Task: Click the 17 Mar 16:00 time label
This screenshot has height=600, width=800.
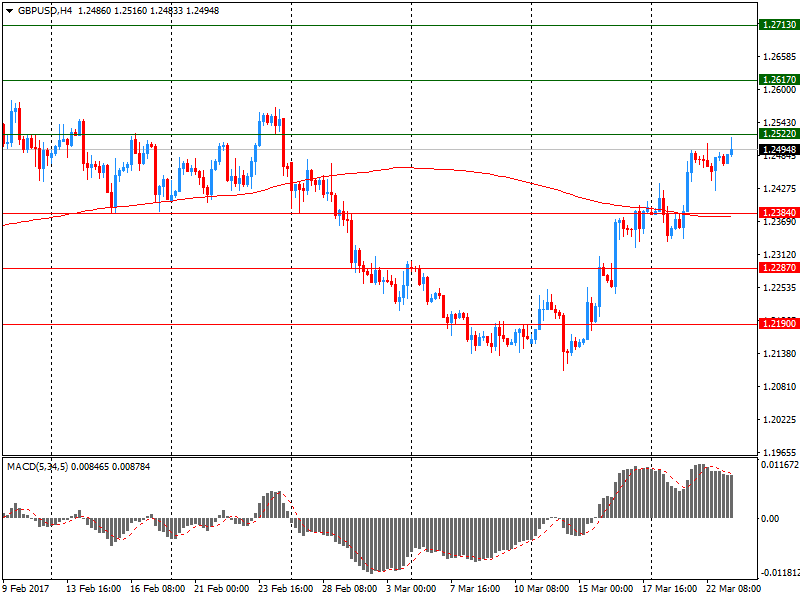Action: tap(669, 589)
